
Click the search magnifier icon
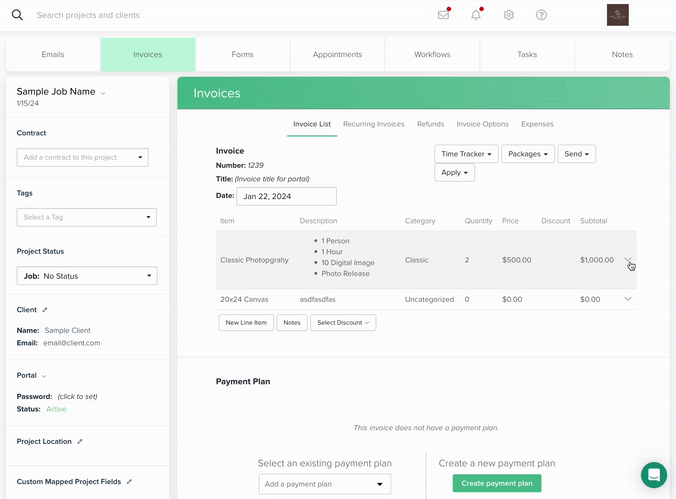click(17, 15)
